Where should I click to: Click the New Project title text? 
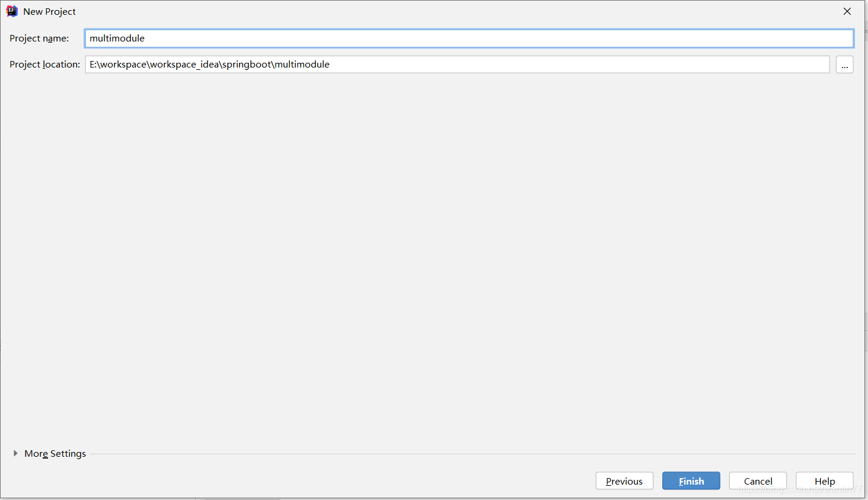coord(50,12)
